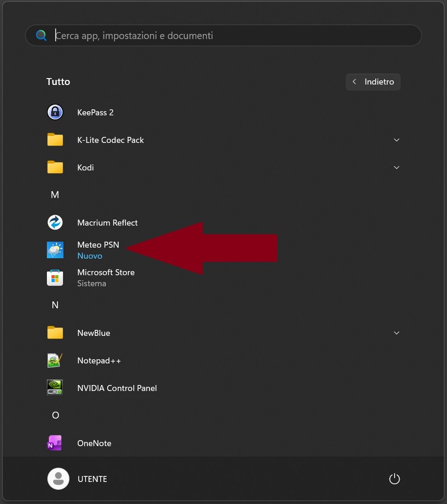The height and width of the screenshot is (504, 447).
Task: Launch OneNote app icon
Action: coord(55,443)
